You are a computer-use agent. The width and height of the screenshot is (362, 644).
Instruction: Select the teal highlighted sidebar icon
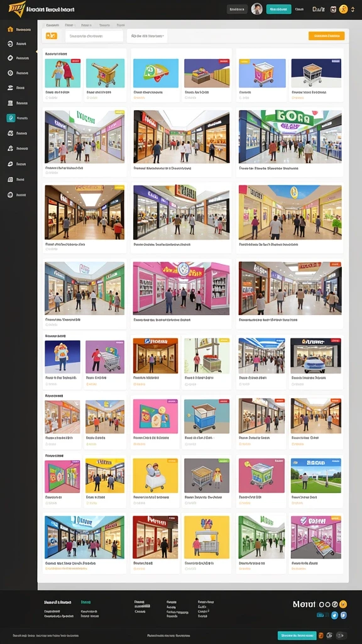coord(11,118)
